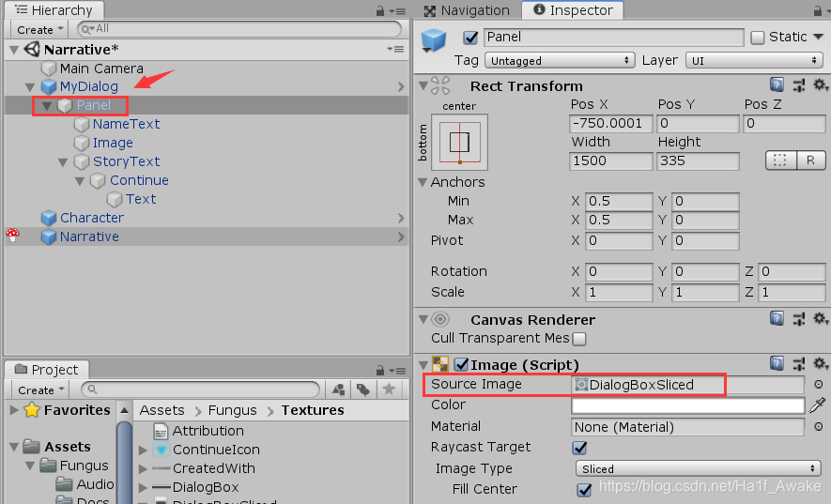
Task: Disable the Image (Script) component checkbox
Action: pyautogui.click(x=462, y=364)
